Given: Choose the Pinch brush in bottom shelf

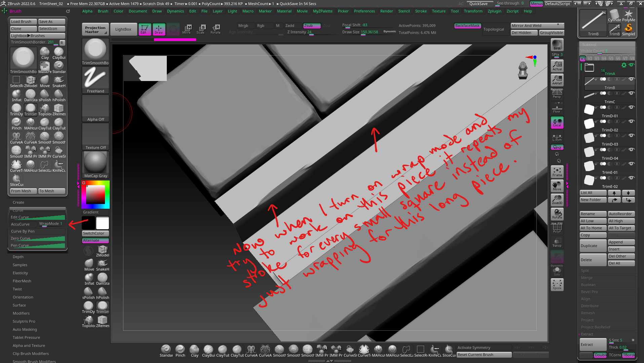Looking at the screenshot, I should 180,351.
